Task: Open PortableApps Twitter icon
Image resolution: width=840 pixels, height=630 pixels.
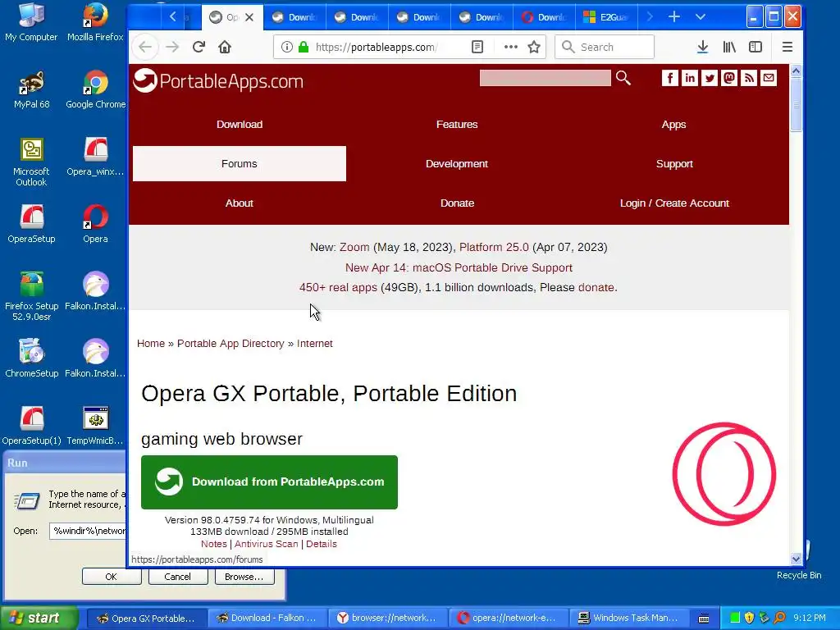Action: tap(710, 78)
